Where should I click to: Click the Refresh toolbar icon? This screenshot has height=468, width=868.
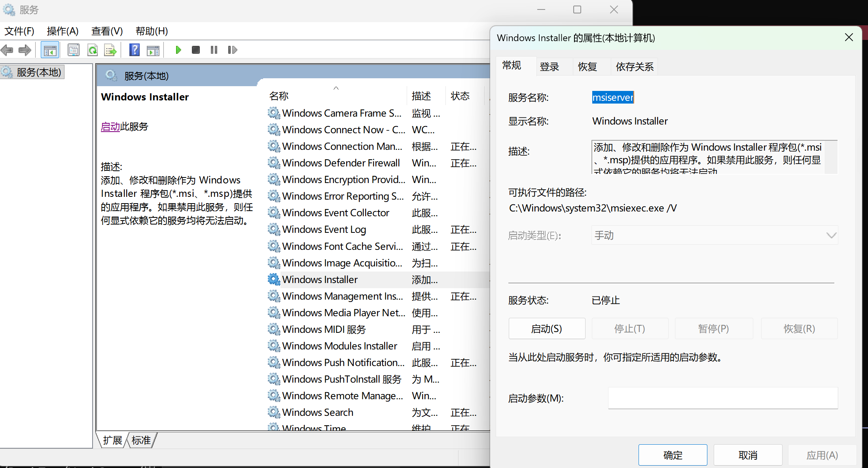click(93, 50)
